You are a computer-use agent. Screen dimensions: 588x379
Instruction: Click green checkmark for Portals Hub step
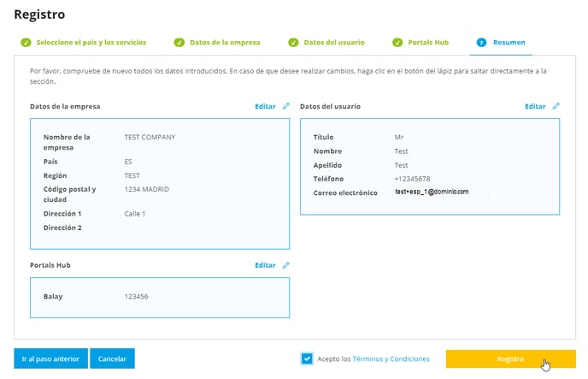pos(397,42)
